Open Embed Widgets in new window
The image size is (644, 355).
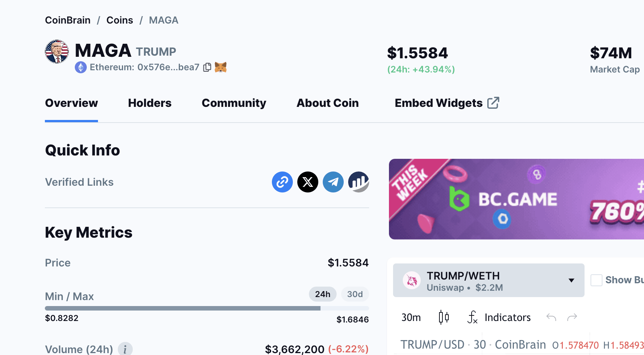447,103
